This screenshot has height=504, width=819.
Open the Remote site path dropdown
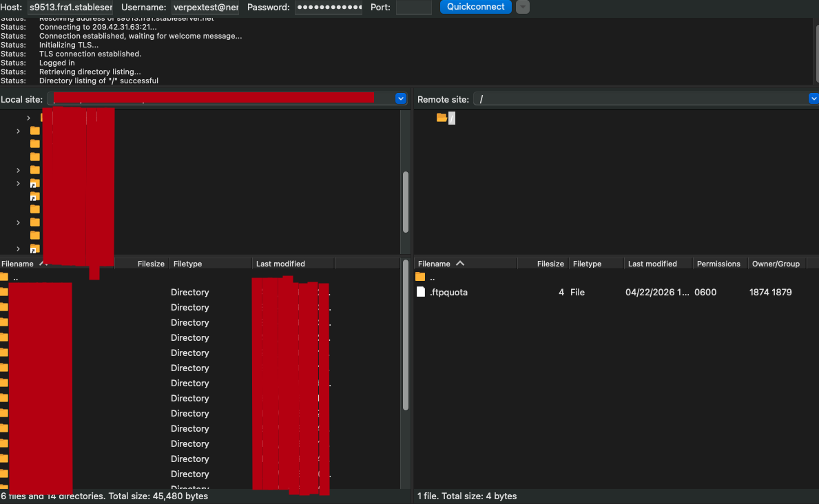point(813,99)
